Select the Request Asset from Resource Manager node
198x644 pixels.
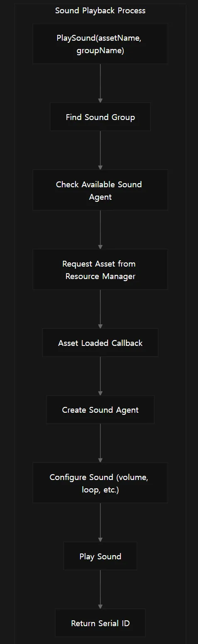tap(100, 269)
